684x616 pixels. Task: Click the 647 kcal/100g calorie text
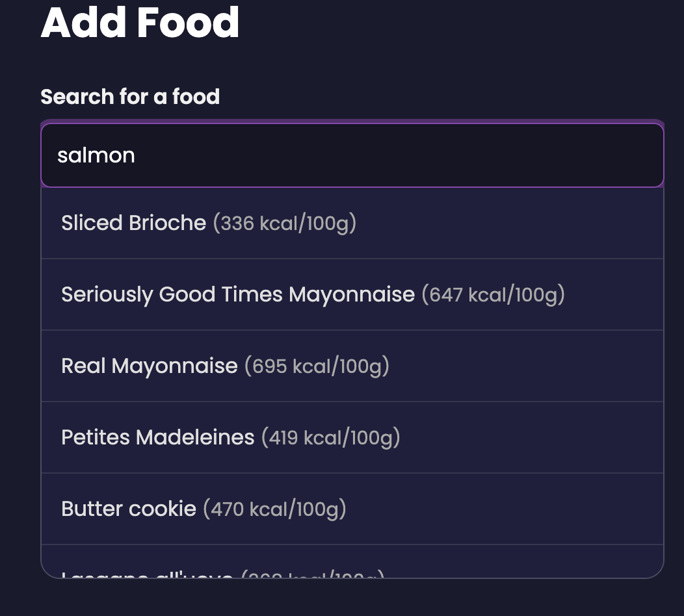(493, 295)
